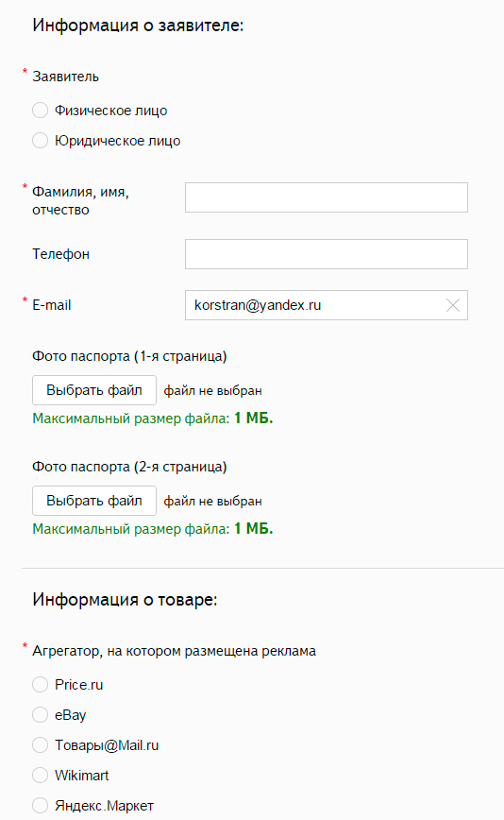Clear the E-mail field with the X icon
504x820 pixels.
pyautogui.click(x=453, y=305)
